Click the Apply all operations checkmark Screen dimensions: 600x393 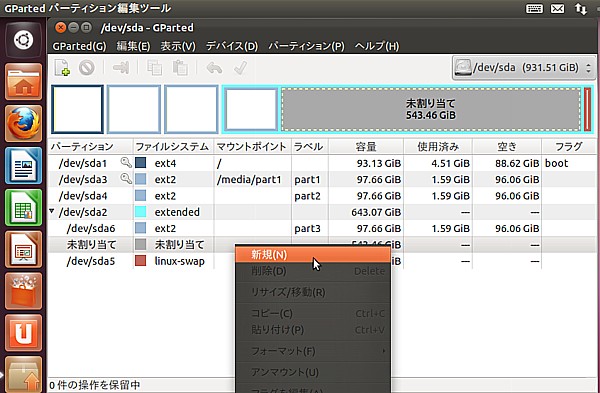click(240, 68)
